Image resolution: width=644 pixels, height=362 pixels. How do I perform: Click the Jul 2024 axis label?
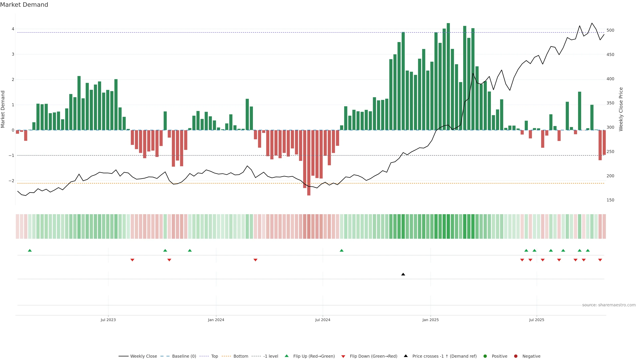[x=323, y=320]
